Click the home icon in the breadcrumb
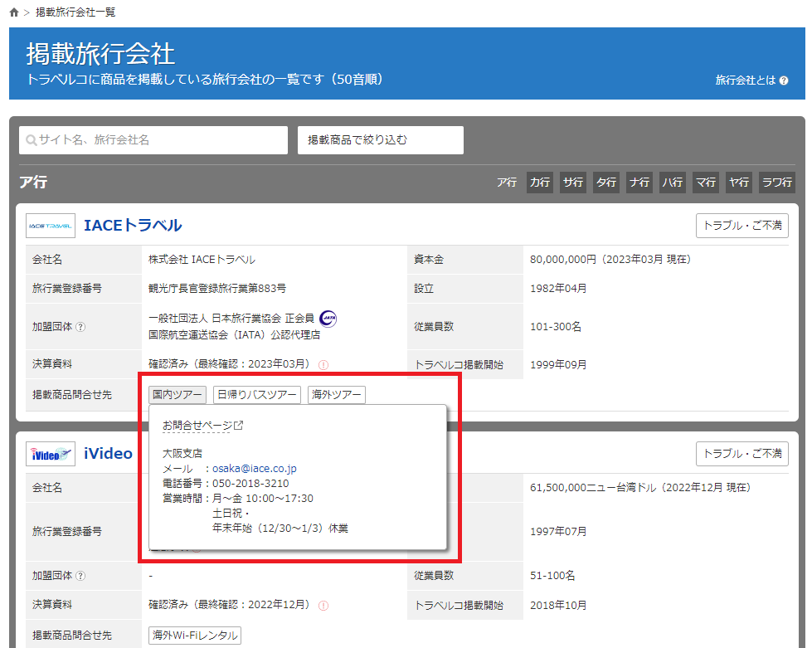The image size is (812, 648). pyautogui.click(x=13, y=12)
